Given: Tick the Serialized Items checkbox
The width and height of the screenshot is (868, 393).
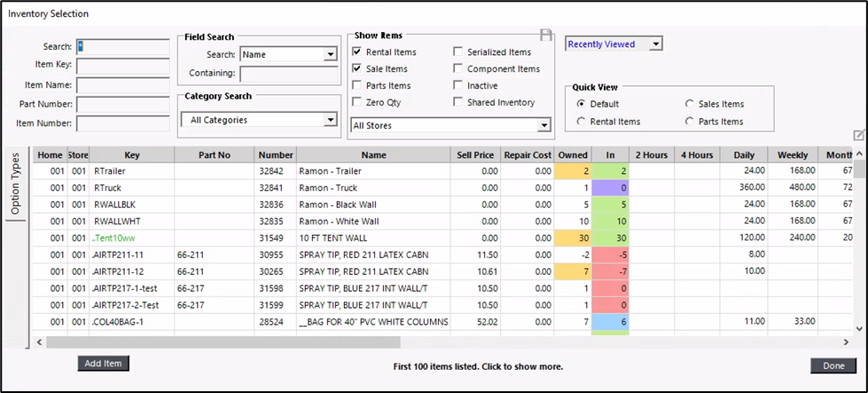Looking at the screenshot, I should (x=458, y=52).
